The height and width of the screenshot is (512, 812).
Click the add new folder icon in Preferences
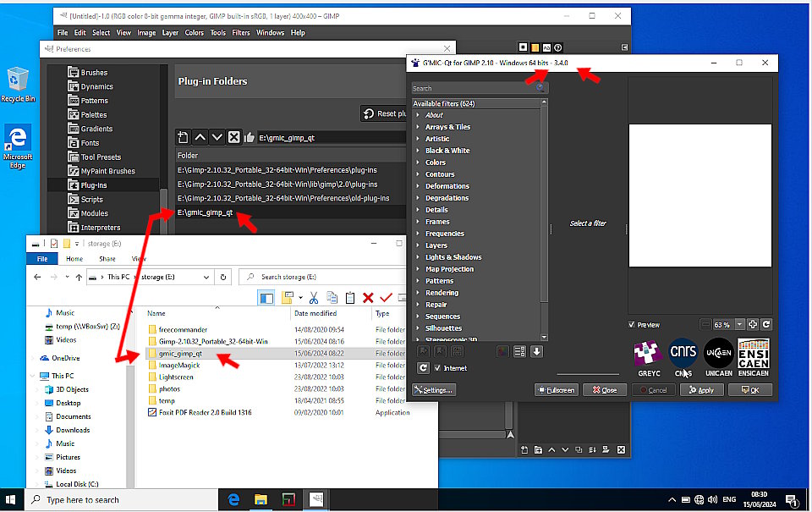pyautogui.click(x=183, y=137)
